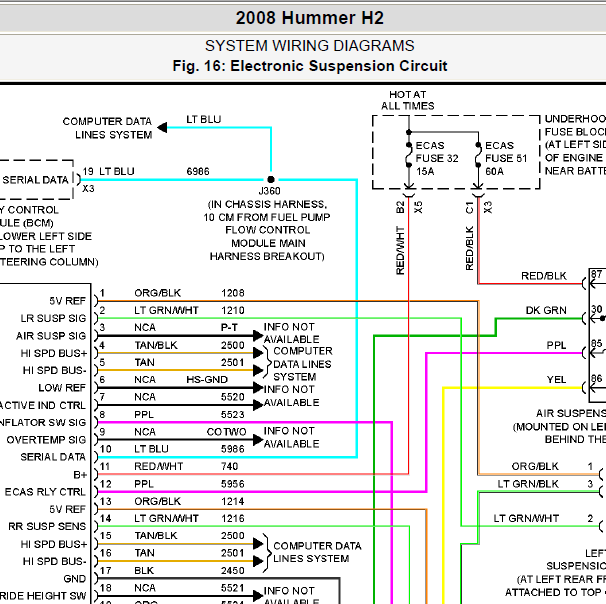Viewport: 606px width, 604px height.
Task: Click "AIR SUSP SIG" pin name
Action: coord(51,336)
